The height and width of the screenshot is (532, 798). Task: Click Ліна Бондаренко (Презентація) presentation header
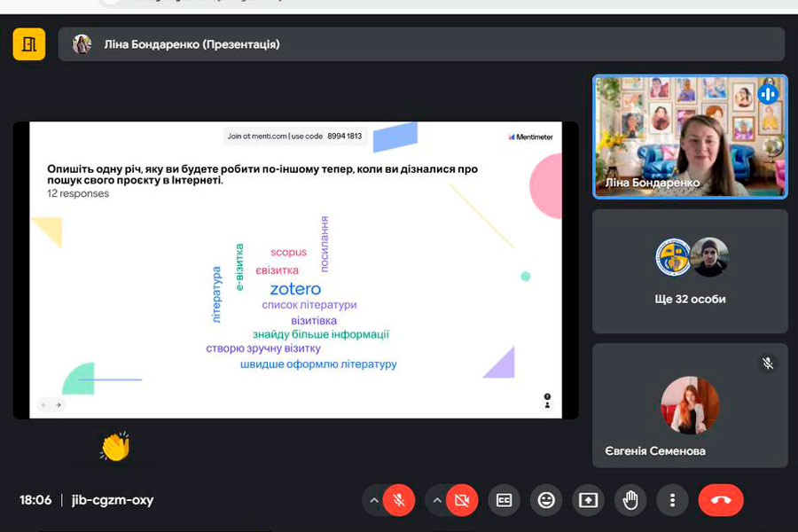coord(421,44)
